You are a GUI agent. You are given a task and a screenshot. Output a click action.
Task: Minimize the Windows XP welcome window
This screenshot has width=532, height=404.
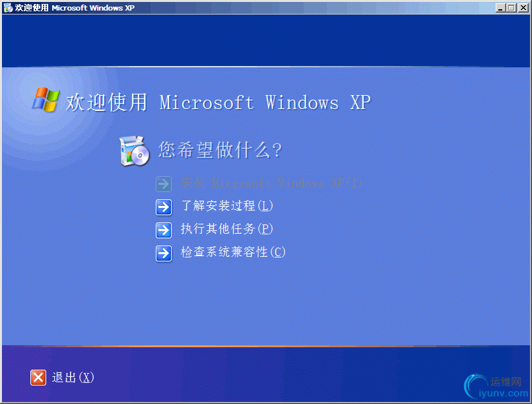[x=500, y=7]
